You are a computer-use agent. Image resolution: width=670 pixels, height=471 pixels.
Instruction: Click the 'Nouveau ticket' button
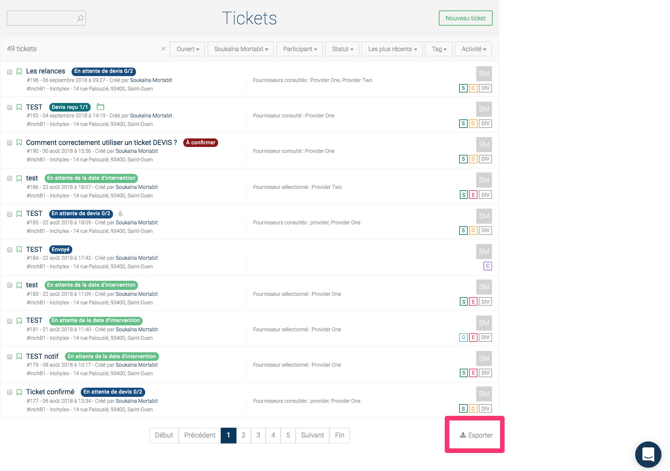pos(465,18)
